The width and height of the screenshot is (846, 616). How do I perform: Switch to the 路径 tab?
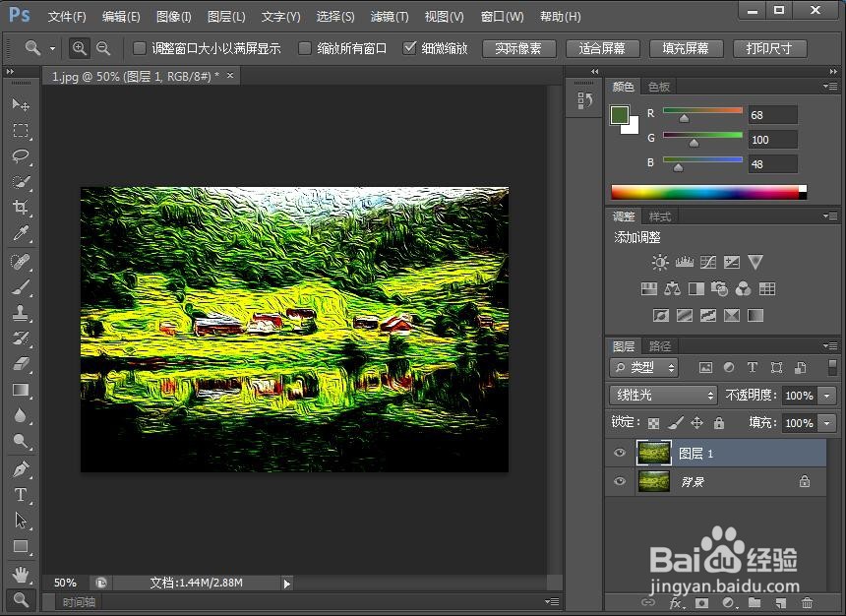coord(660,346)
